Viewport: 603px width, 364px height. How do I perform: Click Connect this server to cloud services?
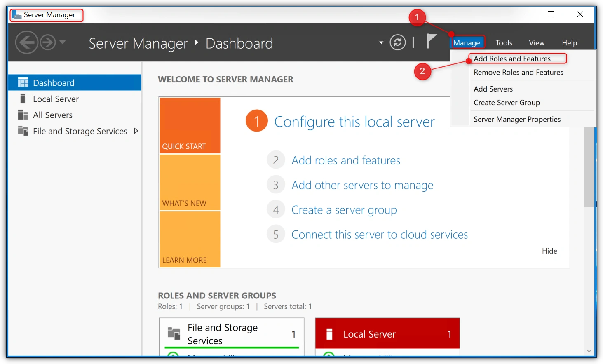pyautogui.click(x=380, y=235)
